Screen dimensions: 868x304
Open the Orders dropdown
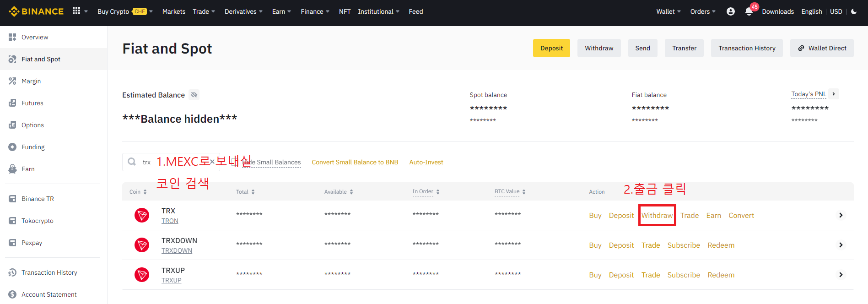(703, 11)
